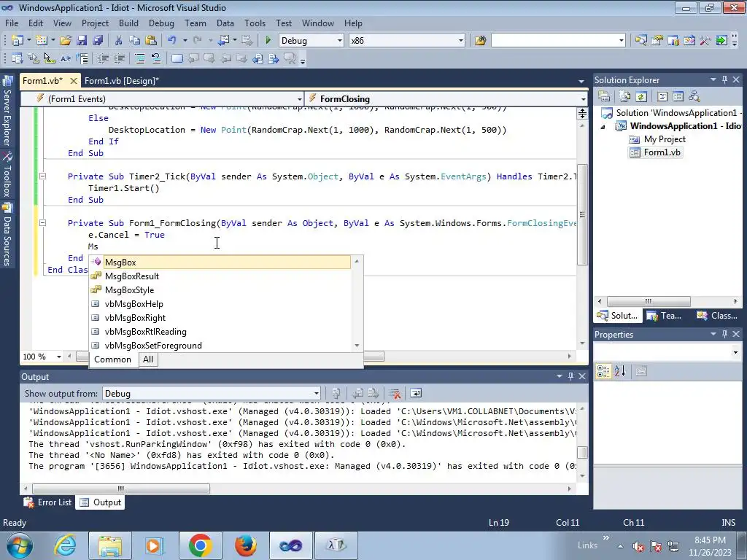This screenshot has height=560, width=747.
Task: Click Alphabetical sort icon in Properties
Action: (620, 371)
